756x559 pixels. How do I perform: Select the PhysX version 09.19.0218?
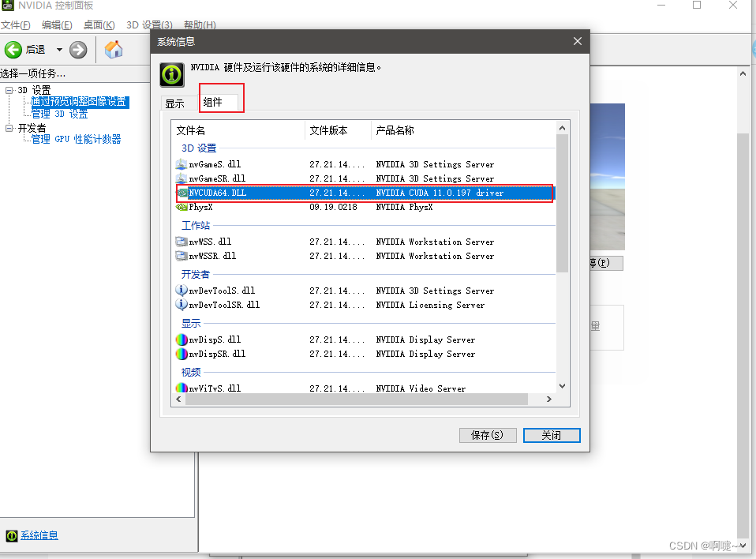point(333,208)
